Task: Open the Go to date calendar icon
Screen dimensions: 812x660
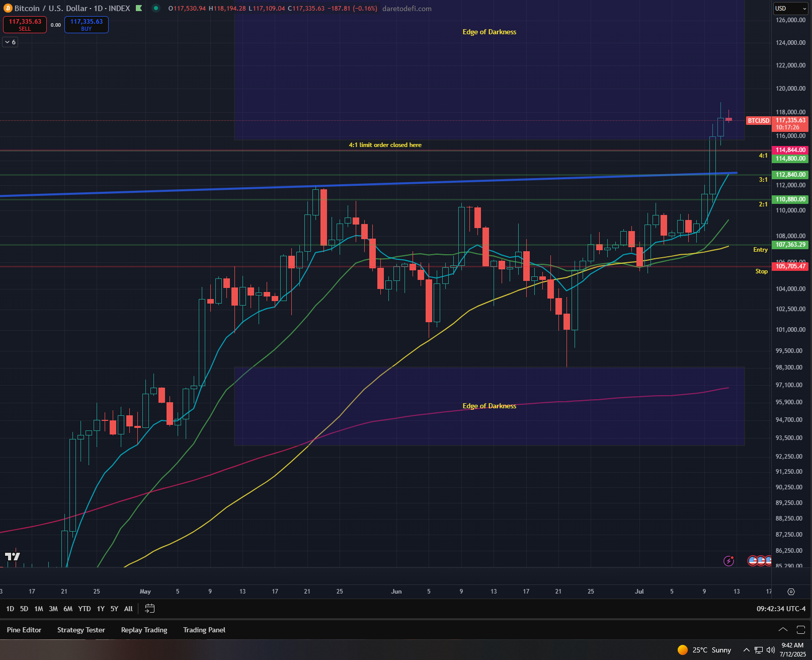Action: [x=149, y=609]
